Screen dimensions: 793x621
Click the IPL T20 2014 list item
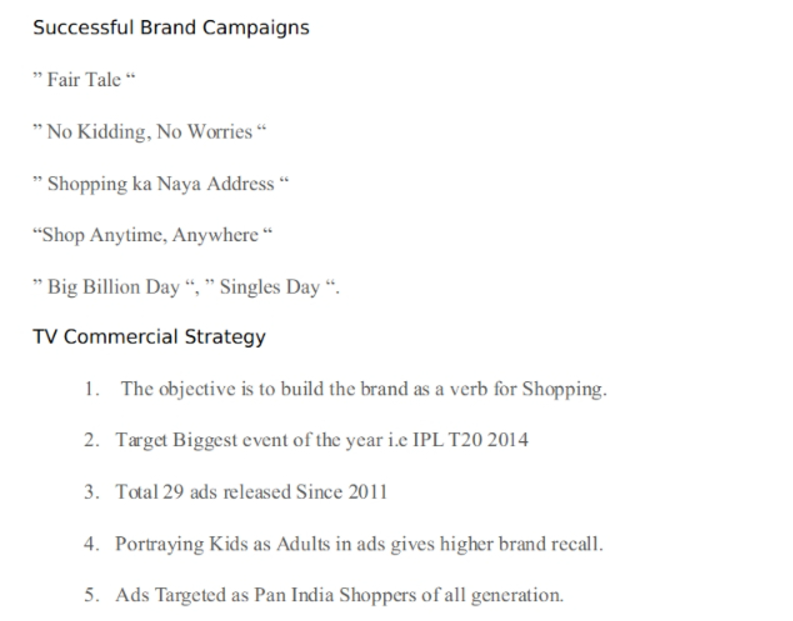click(322, 440)
